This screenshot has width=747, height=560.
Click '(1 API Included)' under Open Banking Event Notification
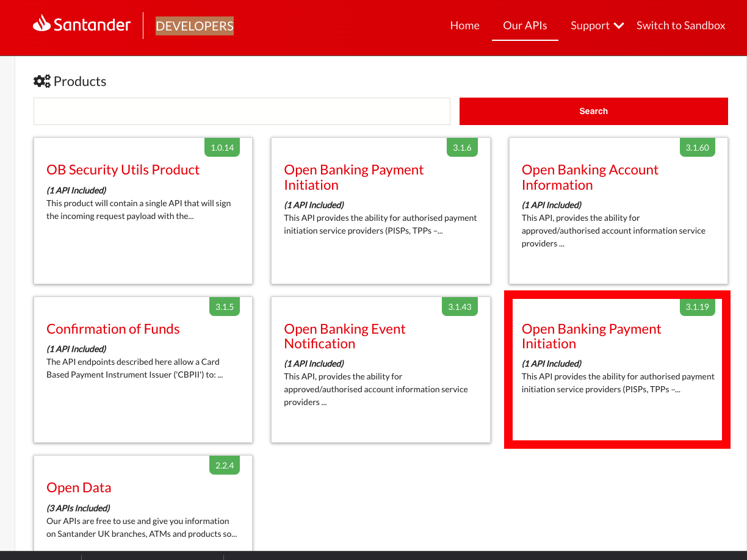click(x=314, y=364)
